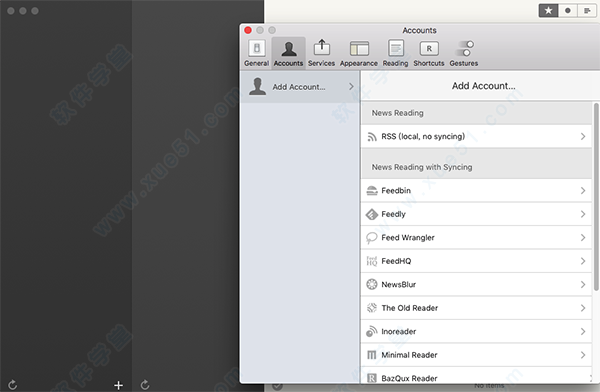Image resolution: width=600 pixels, height=392 pixels.
Task: Switch to the Appearance preferences tab
Action: pos(359,53)
